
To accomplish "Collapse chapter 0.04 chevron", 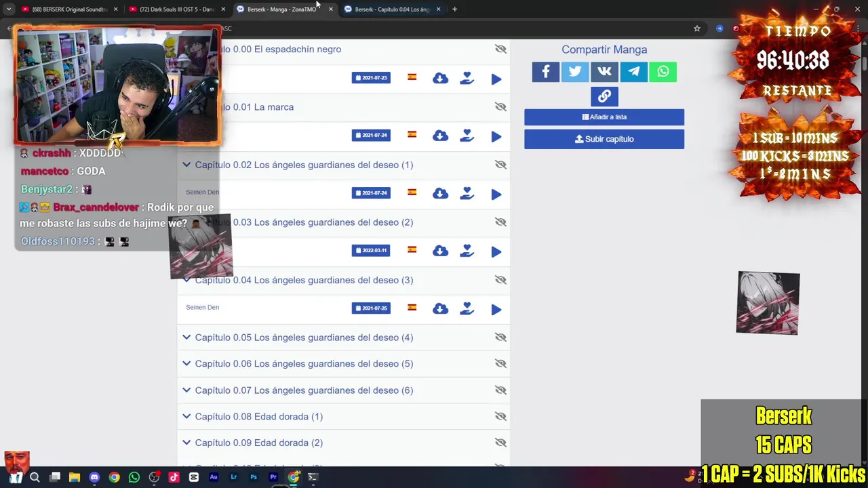I will (x=186, y=280).
